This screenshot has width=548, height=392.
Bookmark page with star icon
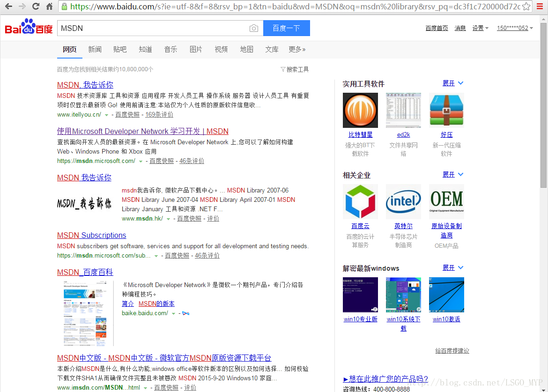click(526, 6)
